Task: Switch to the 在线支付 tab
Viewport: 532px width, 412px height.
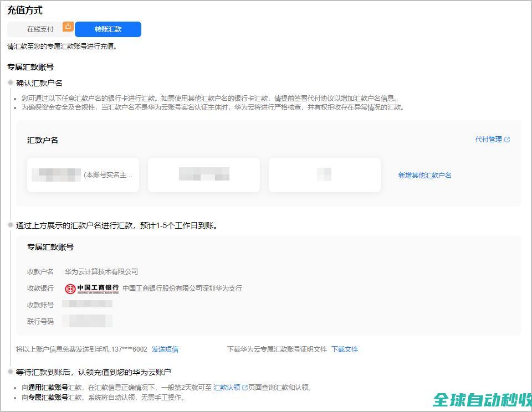Action: click(40, 29)
